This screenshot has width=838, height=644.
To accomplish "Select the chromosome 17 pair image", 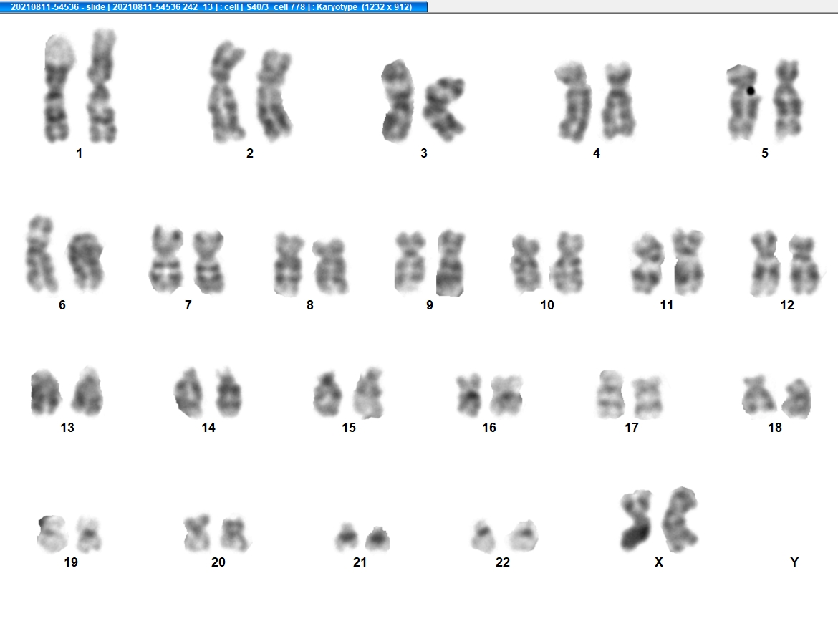I will pos(630,395).
